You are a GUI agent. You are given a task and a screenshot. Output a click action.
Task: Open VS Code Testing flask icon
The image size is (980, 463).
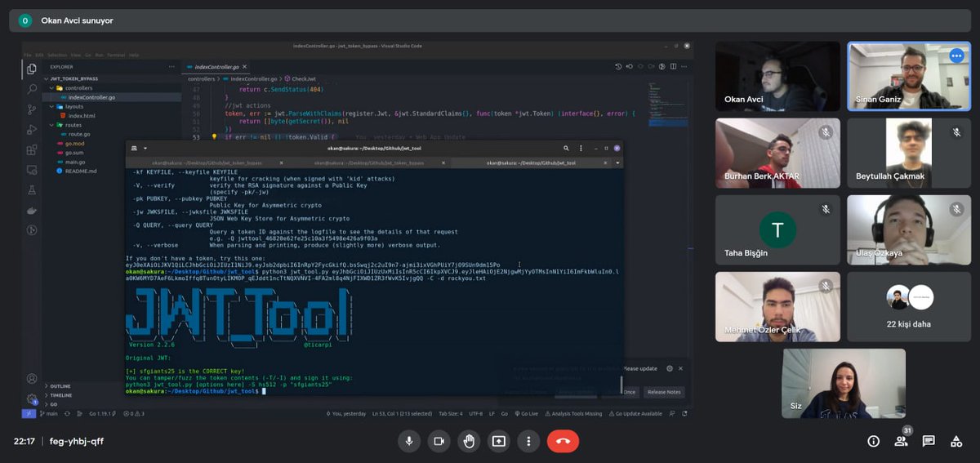point(32,189)
